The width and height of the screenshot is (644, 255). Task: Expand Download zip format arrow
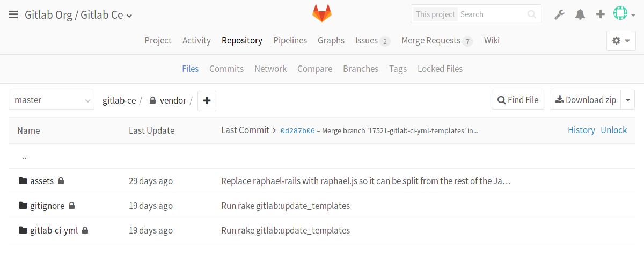click(628, 100)
